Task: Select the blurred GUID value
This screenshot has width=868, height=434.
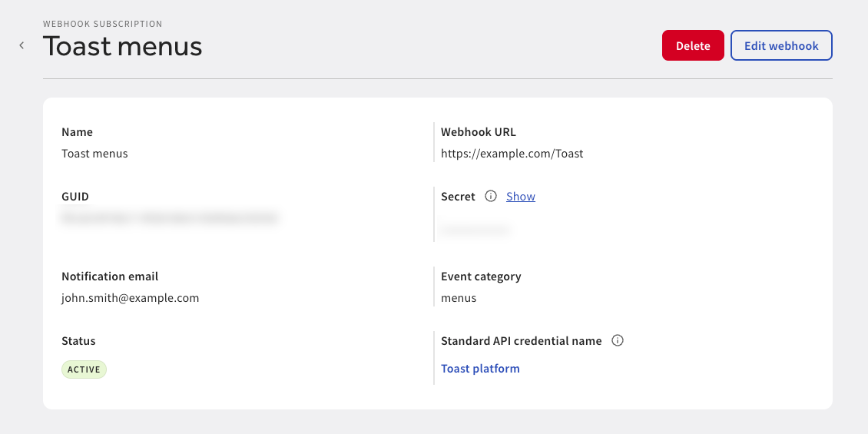Action: click(170, 218)
